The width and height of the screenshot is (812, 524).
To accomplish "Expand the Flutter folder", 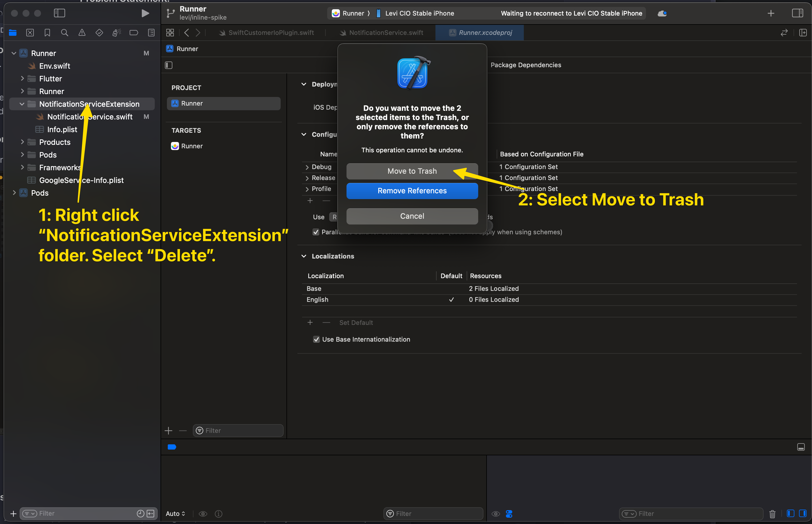I will (x=22, y=78).
